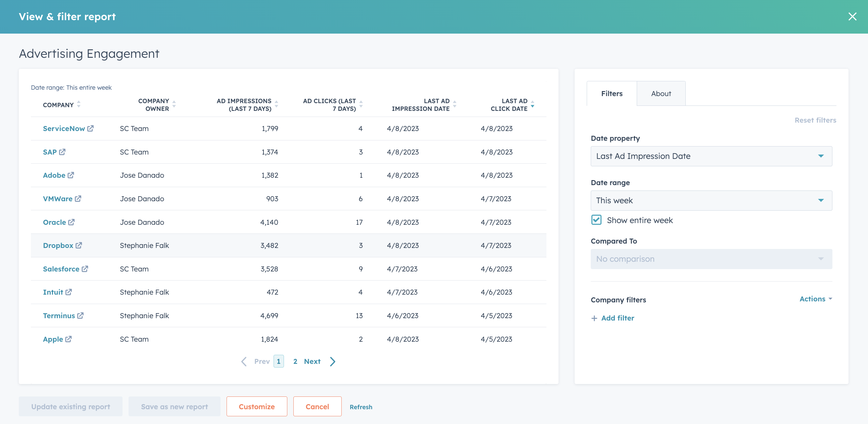Go to previous page chevron

(x=244, y=362)
